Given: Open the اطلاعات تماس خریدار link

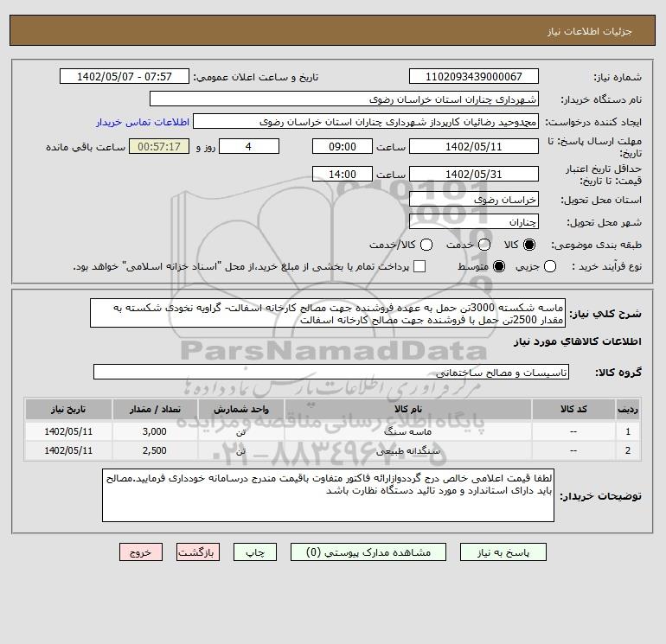Looking at the screenshot, I should (143, 122).
